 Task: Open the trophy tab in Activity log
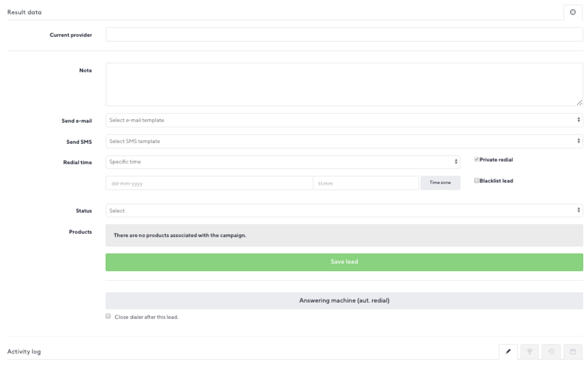(529, 352)
